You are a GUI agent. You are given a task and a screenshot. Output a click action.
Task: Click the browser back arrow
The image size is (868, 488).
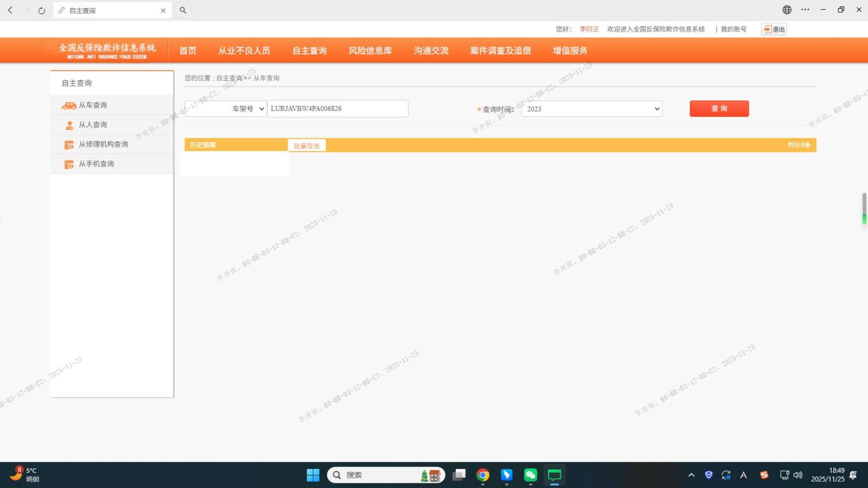[x=10, y=10]
